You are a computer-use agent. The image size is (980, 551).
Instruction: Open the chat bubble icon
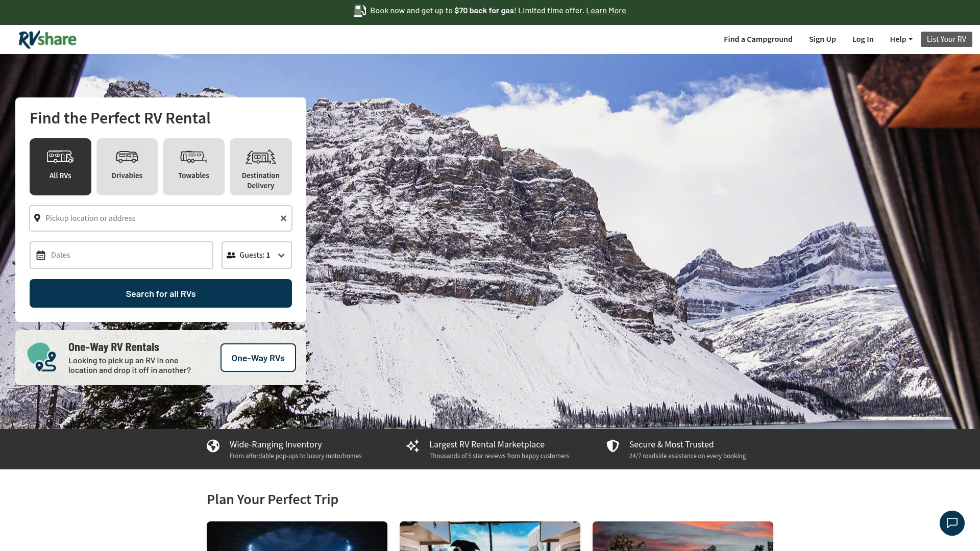951,523
